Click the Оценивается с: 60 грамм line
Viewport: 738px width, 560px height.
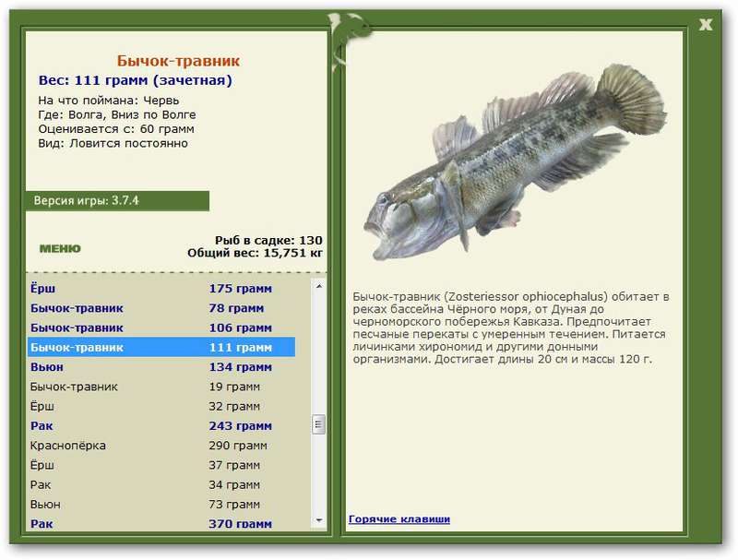(116, 129)
